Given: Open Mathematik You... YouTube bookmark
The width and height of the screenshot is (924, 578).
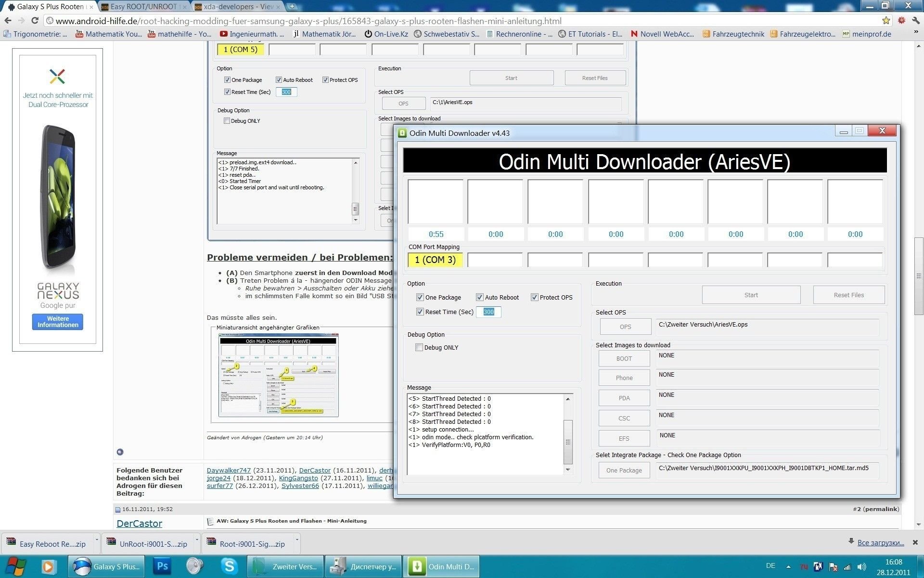Looking at the screenshot, I should tap(109, 34).
